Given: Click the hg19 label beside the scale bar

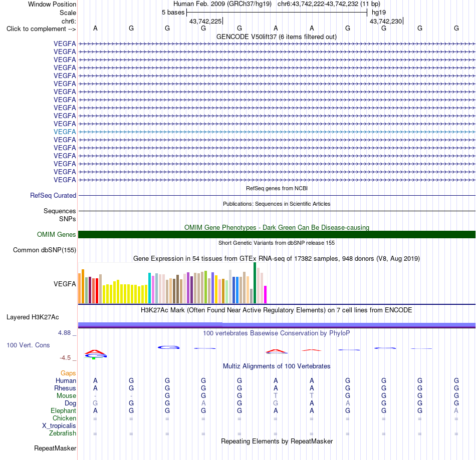Looking at the screenshot, I should (379, 13).
